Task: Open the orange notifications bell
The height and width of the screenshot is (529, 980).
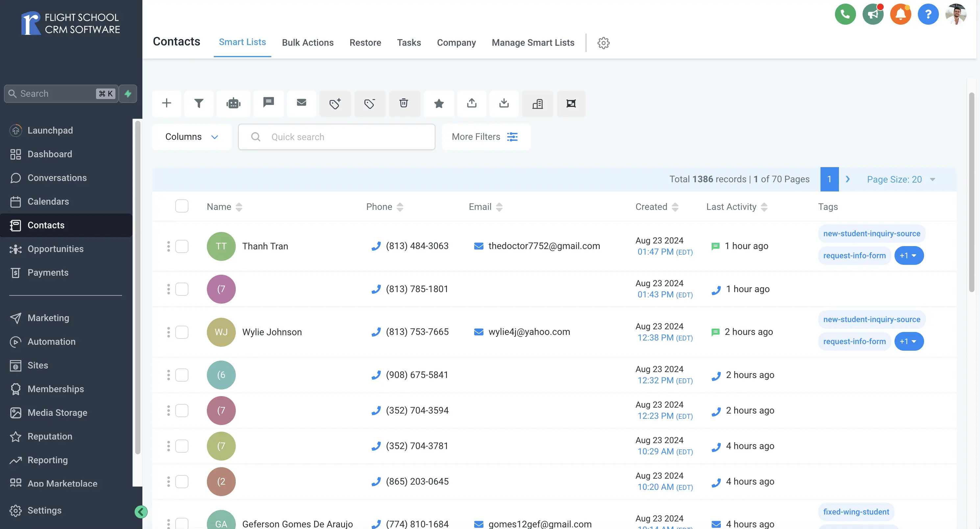Action: pyautogui.click(x=900, y=14)
